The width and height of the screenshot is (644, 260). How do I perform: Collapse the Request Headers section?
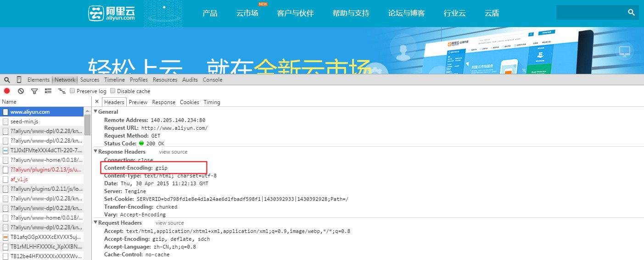95,223
